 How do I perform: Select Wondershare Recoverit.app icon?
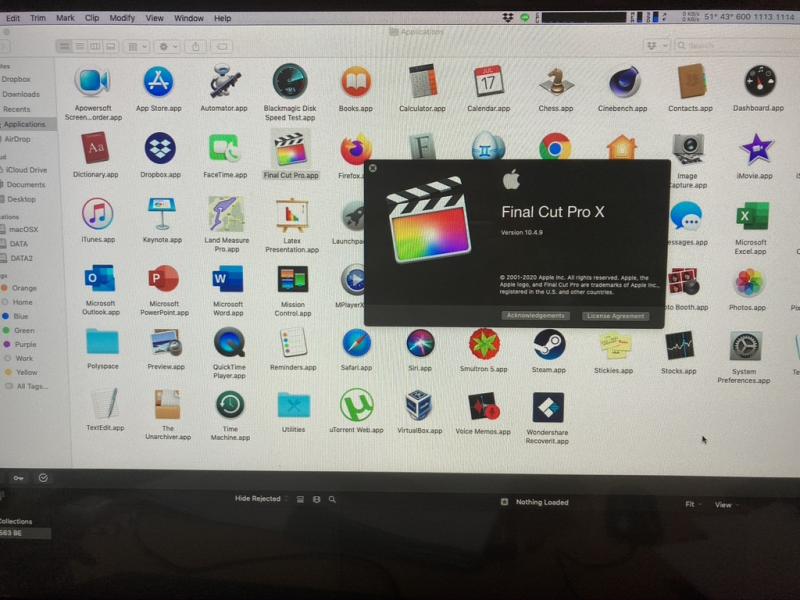pyautogui.click(x=548, y=408)
